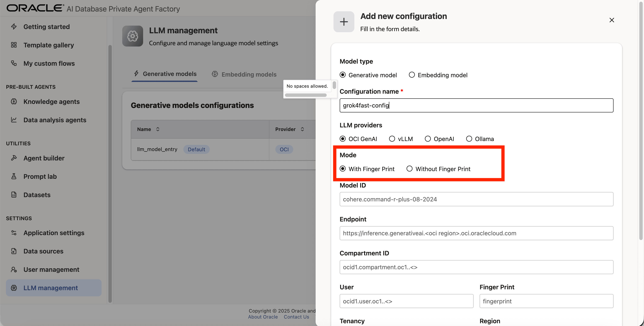Image resolution: width=644 pixels, height=326 pixels.
Task: Click the Data analysis agents chart icon
Action: point(14,120)
